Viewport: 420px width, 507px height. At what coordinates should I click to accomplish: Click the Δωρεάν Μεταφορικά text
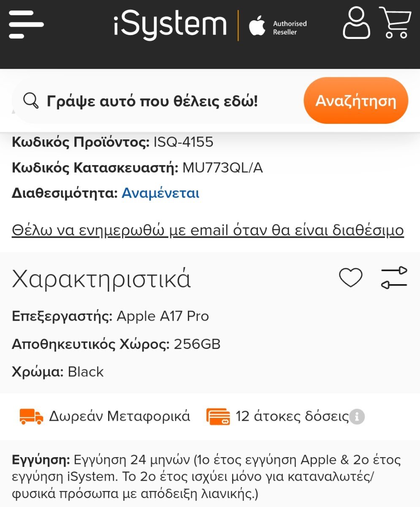120,417
